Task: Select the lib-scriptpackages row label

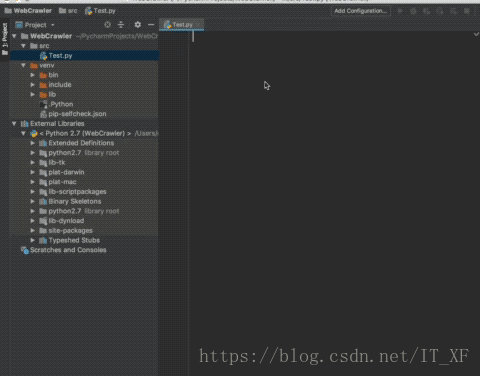Action: (x=77, y=192)
